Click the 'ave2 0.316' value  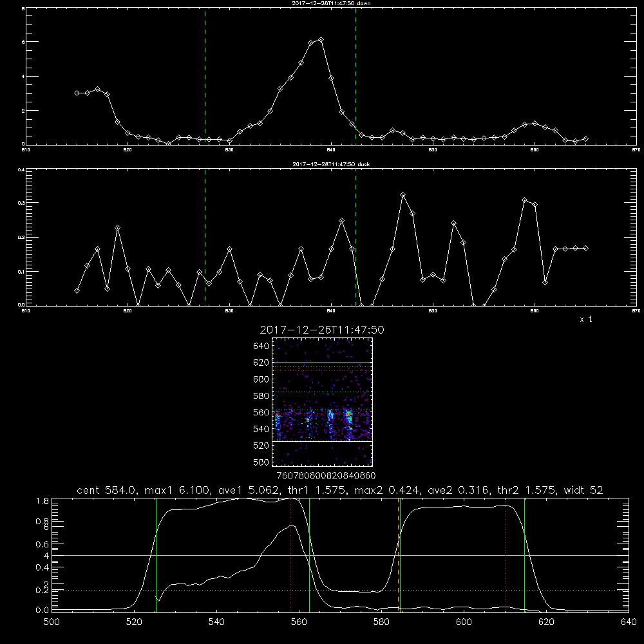[x=458, y=490]
